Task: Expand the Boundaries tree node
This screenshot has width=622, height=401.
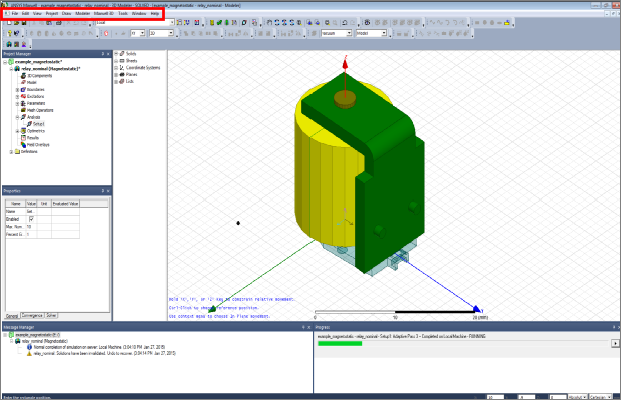Action: (x=17, y=90)
